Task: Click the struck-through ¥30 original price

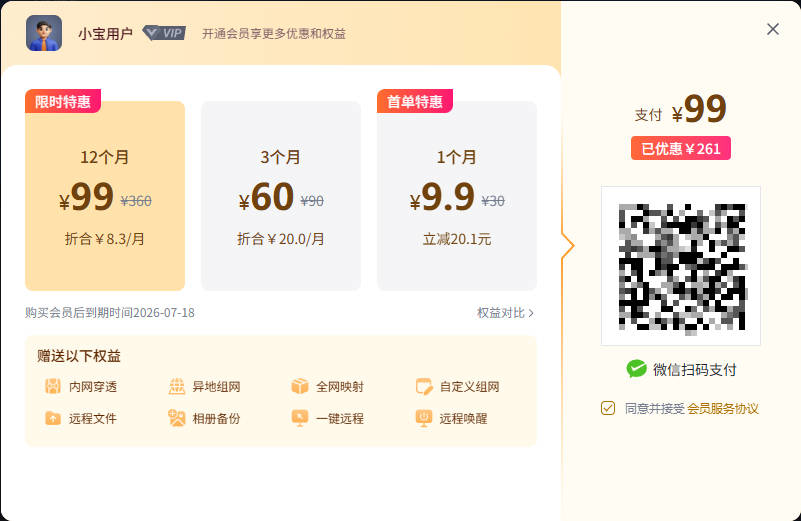Action: (493, 201)
